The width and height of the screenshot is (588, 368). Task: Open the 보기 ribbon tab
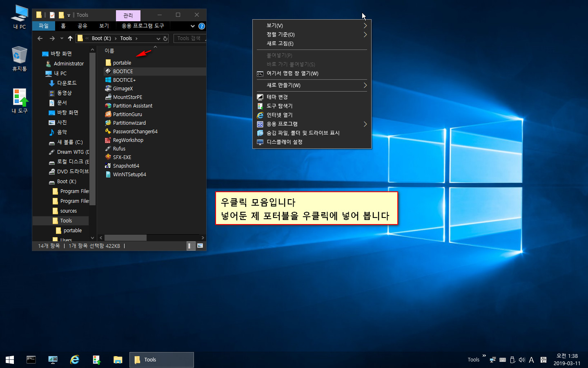[x=104, y=26]
